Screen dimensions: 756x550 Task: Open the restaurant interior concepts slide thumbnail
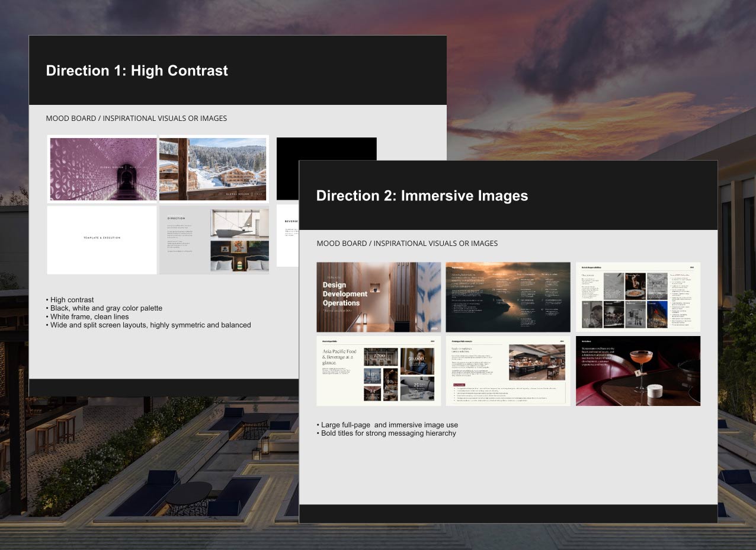(508, 370)
